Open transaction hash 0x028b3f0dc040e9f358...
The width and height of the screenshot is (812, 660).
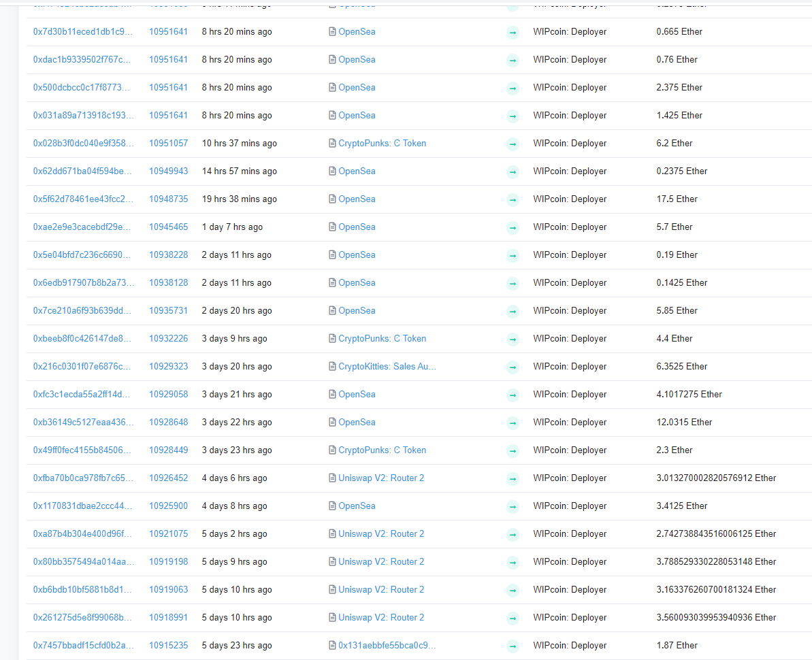pyautogui.click(x=83, y=144)
